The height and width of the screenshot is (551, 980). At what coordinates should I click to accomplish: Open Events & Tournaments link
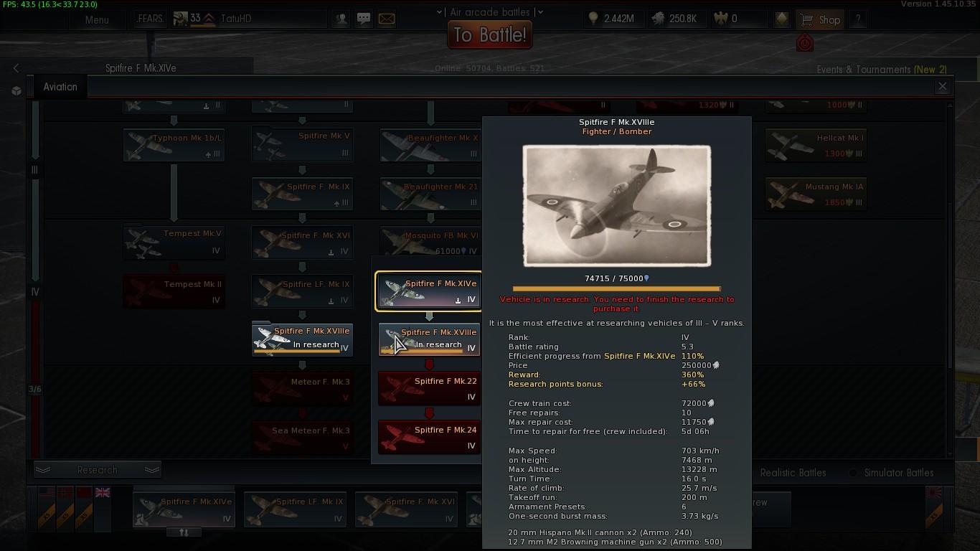[x=882, y=70]
